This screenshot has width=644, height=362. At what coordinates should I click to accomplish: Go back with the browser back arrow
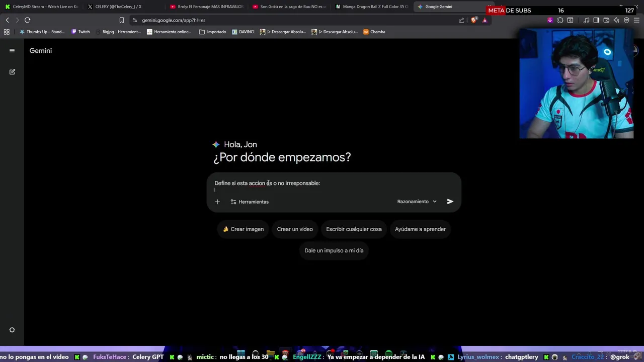[x=7, y=20]
